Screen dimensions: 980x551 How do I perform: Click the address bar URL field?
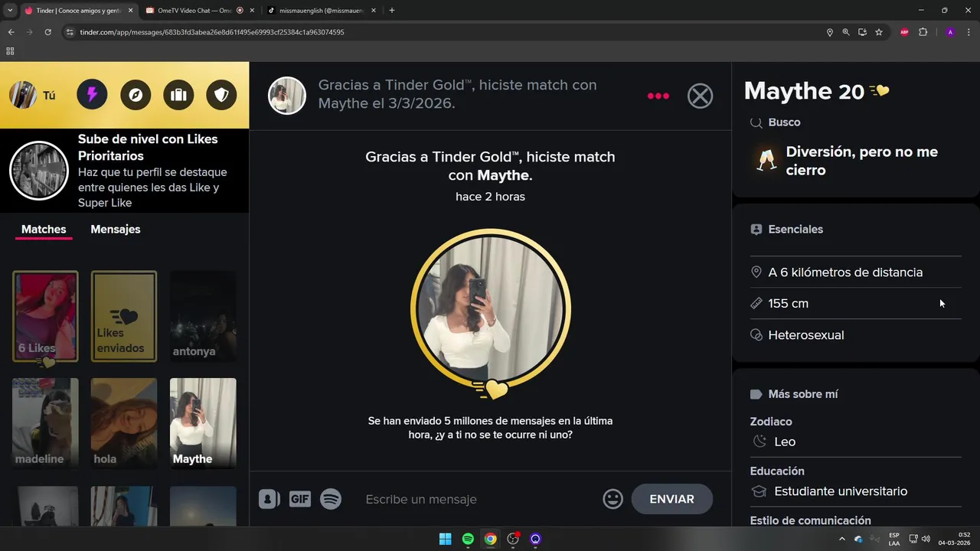(444, 32)
